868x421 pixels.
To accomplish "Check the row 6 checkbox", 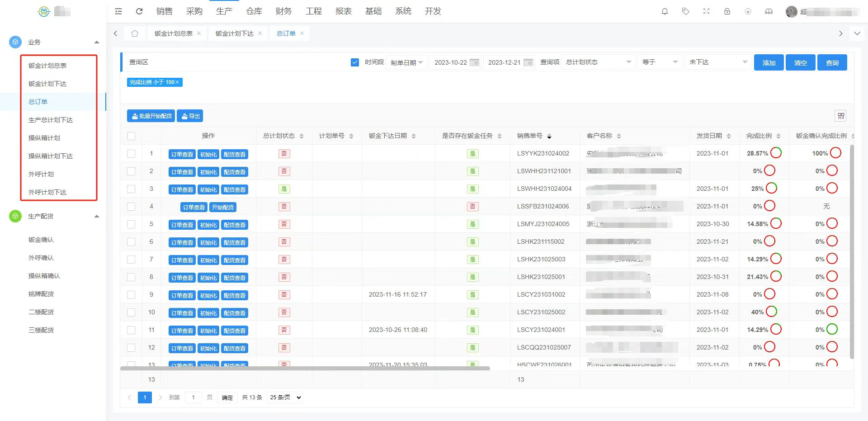I will tap(131, 242).
